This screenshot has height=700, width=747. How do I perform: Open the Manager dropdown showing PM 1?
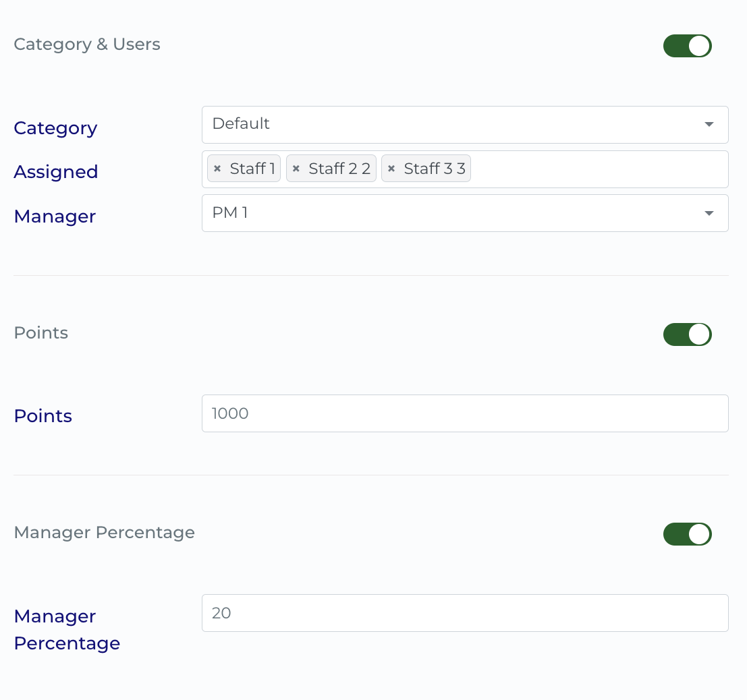click(x=452, y=213)
